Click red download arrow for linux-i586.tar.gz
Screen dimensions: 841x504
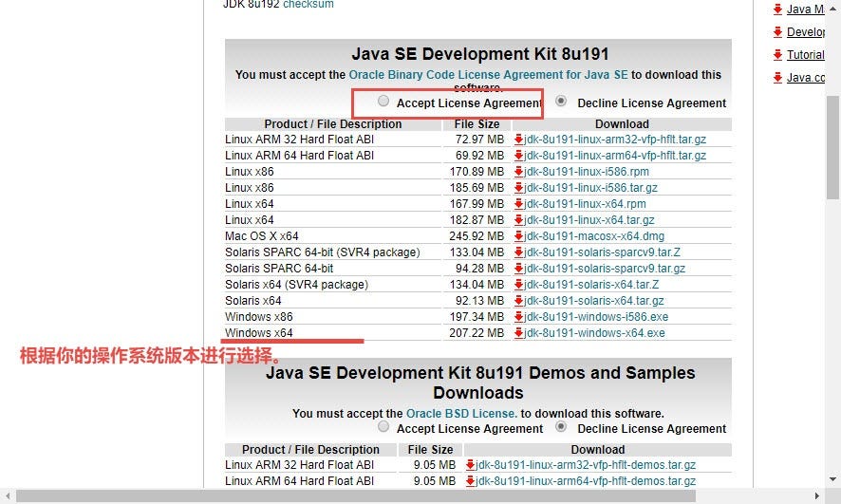[x=518, y=188]
